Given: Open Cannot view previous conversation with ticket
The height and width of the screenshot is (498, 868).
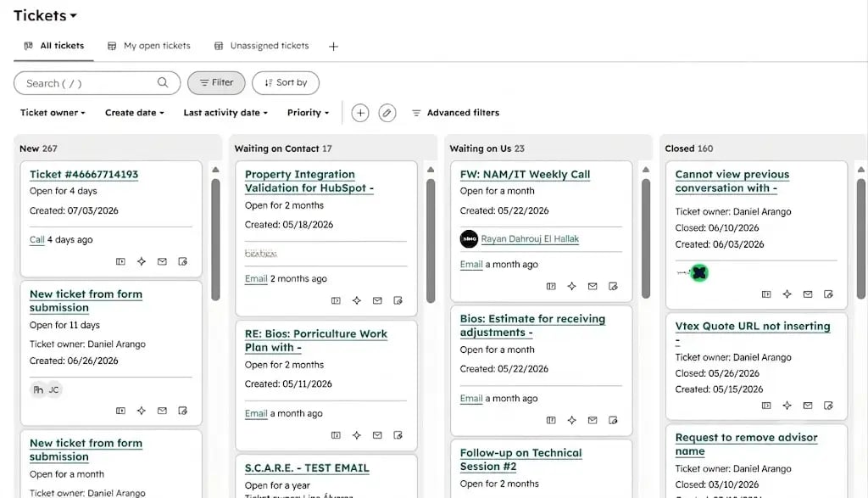Looking at the screenshot, I should [732, 182].
